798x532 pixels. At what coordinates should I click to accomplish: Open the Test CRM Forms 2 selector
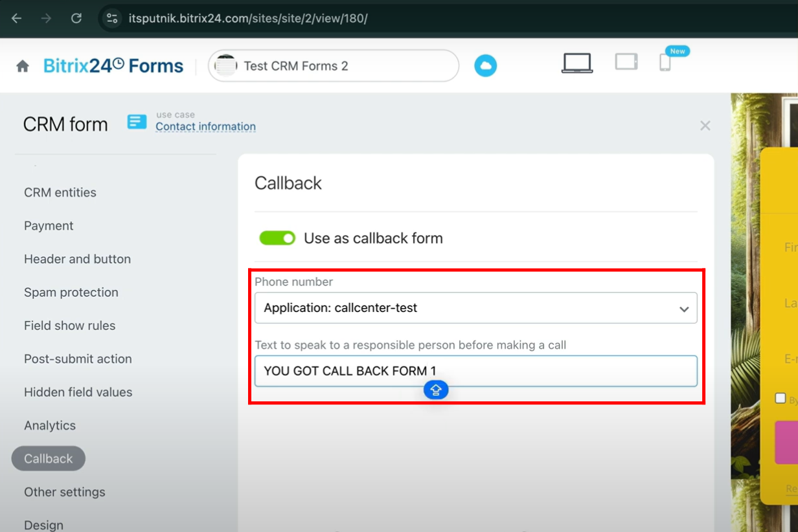(x=334, y=66)
